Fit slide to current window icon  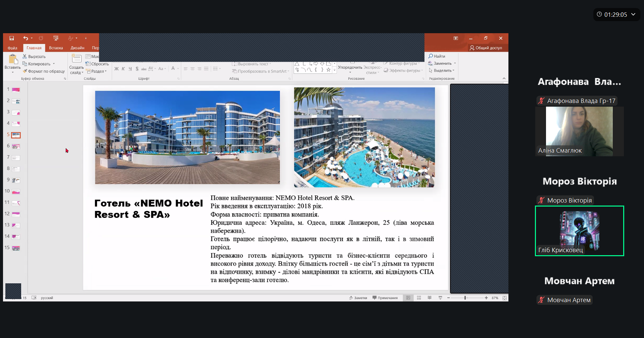504,298
